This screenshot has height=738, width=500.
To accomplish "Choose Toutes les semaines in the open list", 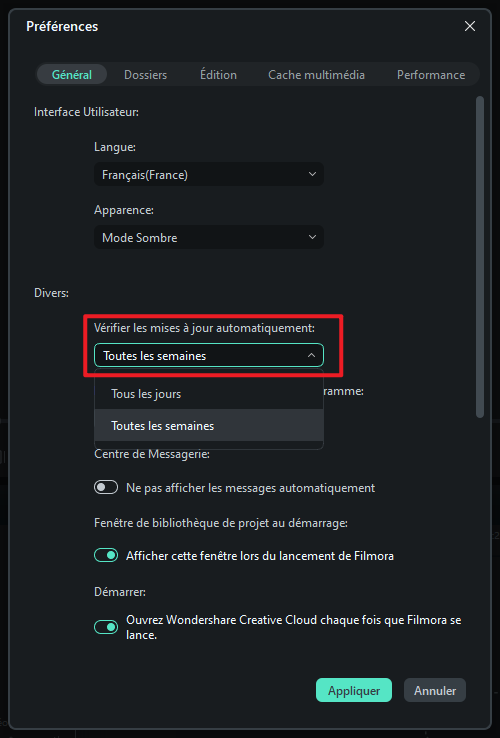I will tap(209, 425).
